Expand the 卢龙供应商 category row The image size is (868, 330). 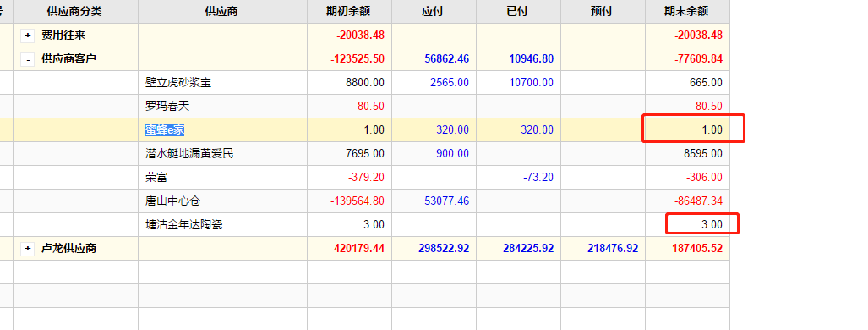[28, 249]
